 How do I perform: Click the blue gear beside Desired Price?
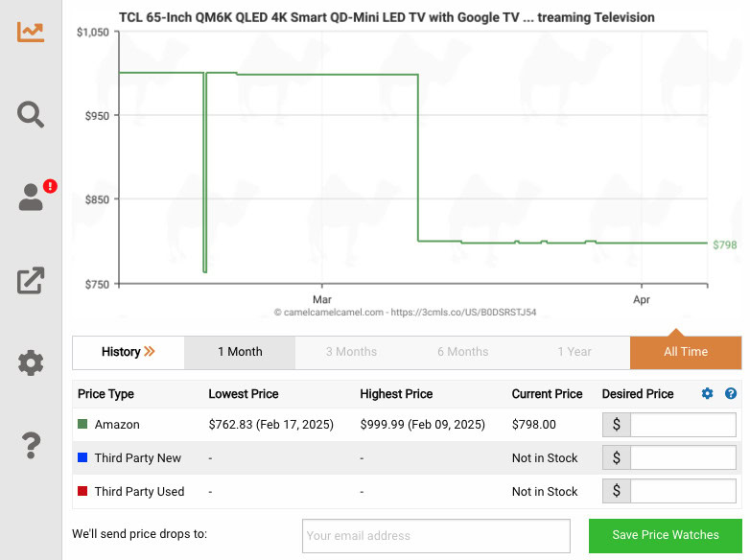click(708, 394)
